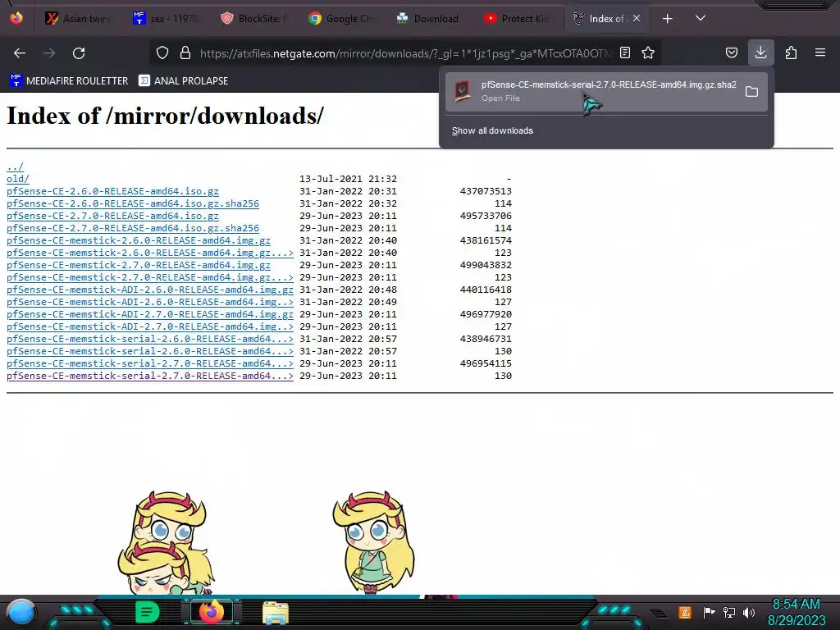This screenshot has height=630, width=840.
Task: Click memstick-serial-2.7.0 link sized 496954115
Action: point(150,363)
